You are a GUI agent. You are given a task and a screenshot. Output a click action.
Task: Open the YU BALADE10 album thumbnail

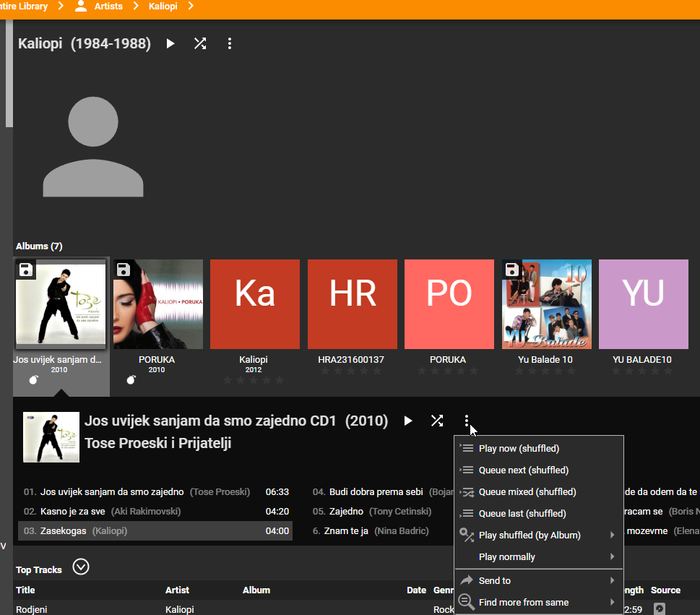(643, 304)
